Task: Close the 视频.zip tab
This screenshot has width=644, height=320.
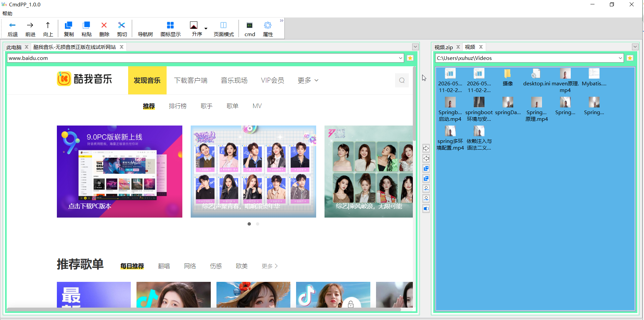Action: tap(458, 47)
